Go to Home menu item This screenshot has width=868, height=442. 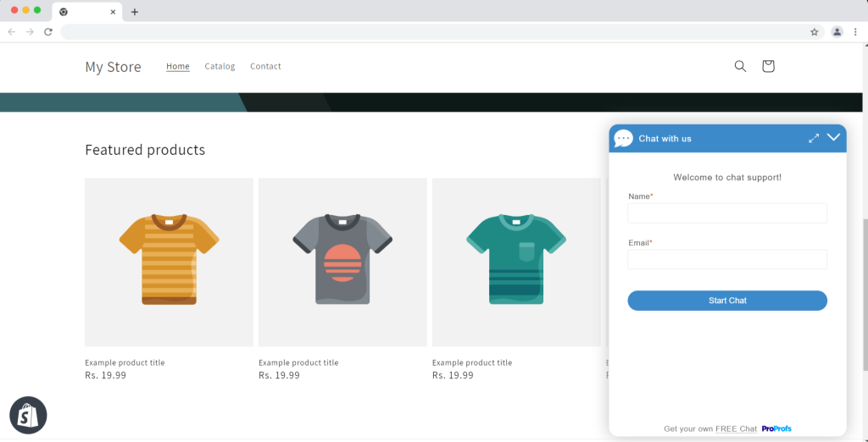(x=178, y=66)
